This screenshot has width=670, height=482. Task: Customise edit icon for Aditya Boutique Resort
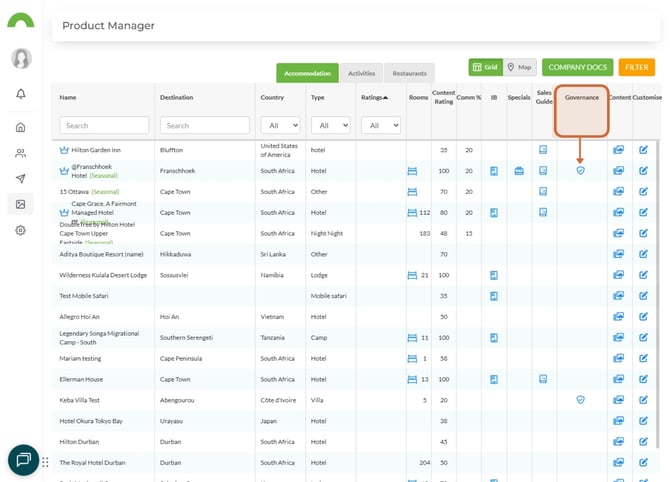click(643, 254)
